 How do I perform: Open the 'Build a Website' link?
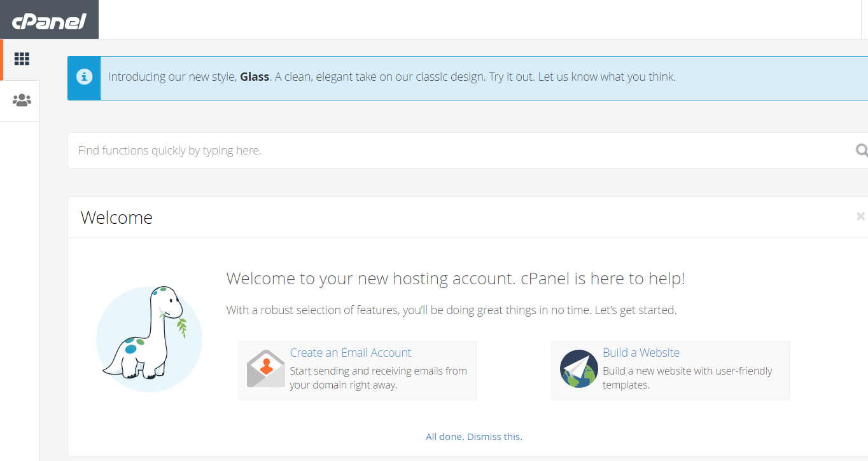tap(641, 353)
